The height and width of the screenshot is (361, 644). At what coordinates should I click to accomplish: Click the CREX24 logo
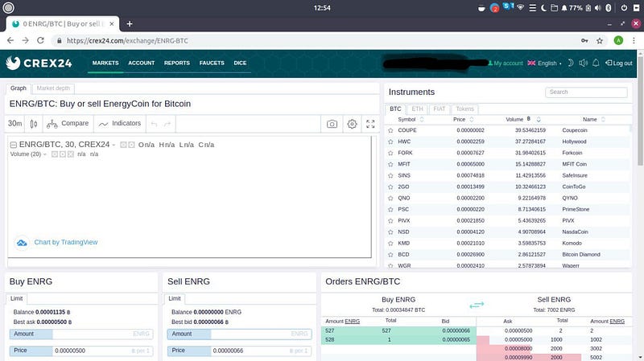pyautogui.click(x=39, y=63)
